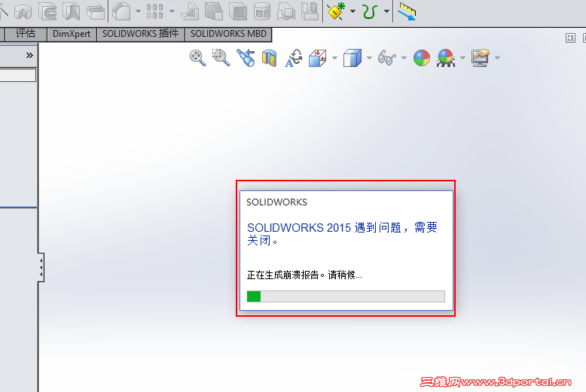Open the Curves tool
This screenshot has height=392, width=586.
point(370,11)
